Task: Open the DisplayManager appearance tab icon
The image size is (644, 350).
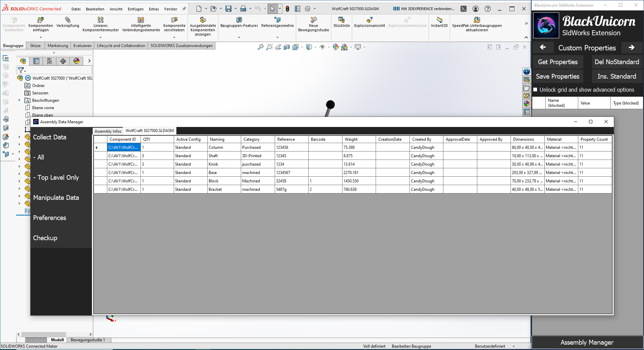Action: pos(76,61)
